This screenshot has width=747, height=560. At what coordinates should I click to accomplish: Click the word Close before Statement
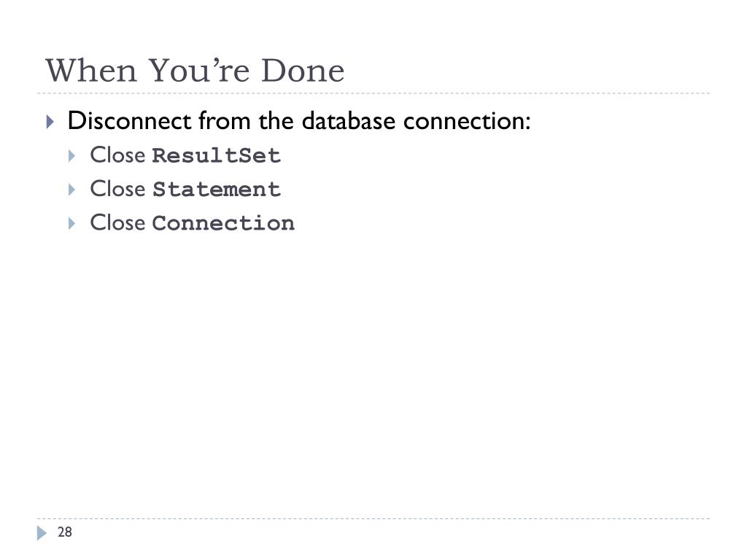point(117,189)
